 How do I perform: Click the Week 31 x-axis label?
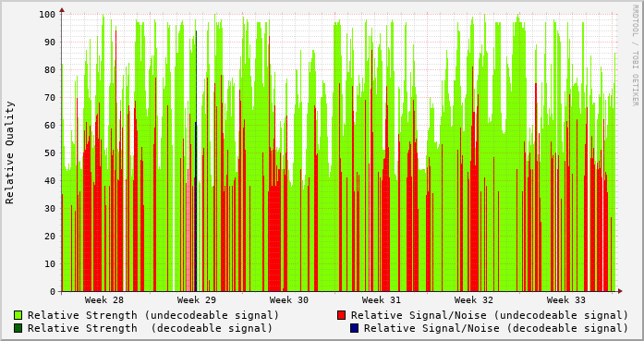pos(382,300)
